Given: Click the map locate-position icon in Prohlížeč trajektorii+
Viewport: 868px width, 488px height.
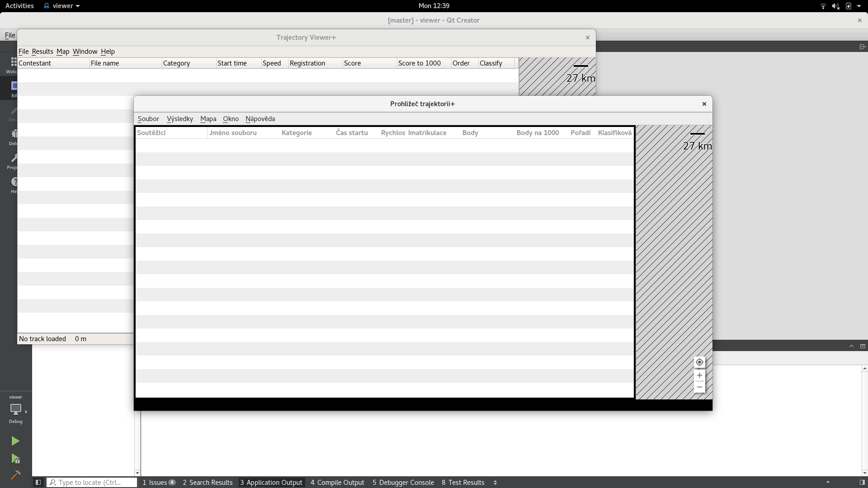Looking at the screenshot, I should tap(699, 362).
